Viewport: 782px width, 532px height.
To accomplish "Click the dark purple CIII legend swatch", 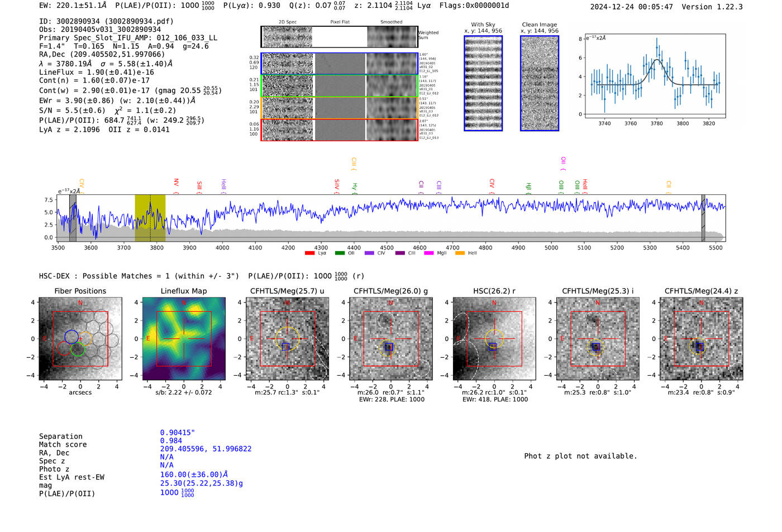I will tap(400, 253).
